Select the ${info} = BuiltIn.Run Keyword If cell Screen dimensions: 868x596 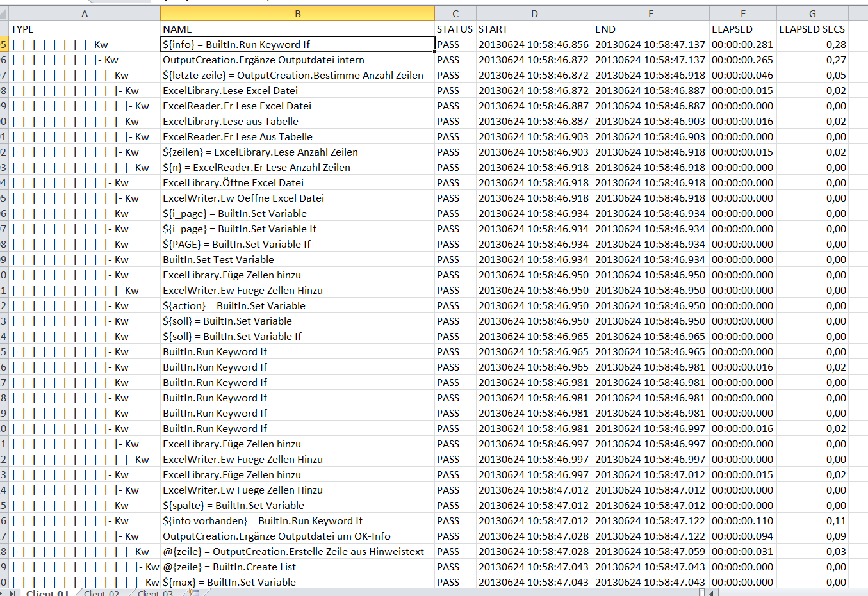click(x=297, y=45)
